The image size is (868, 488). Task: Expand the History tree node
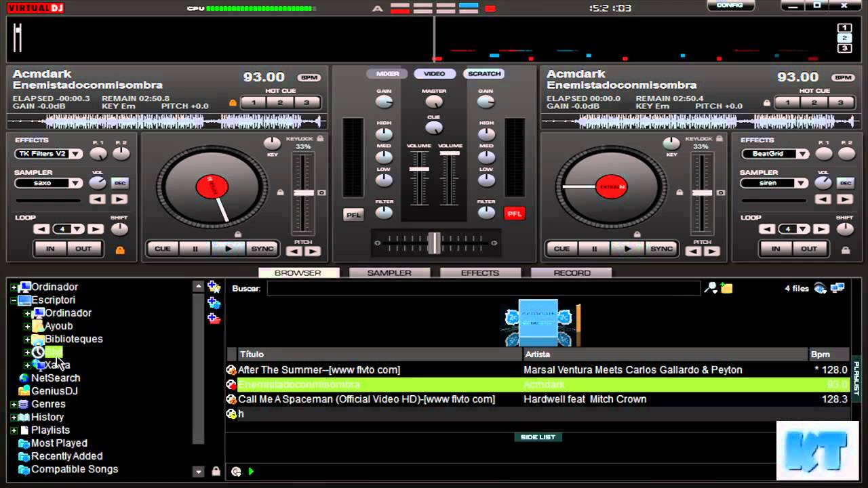point(14,417)
